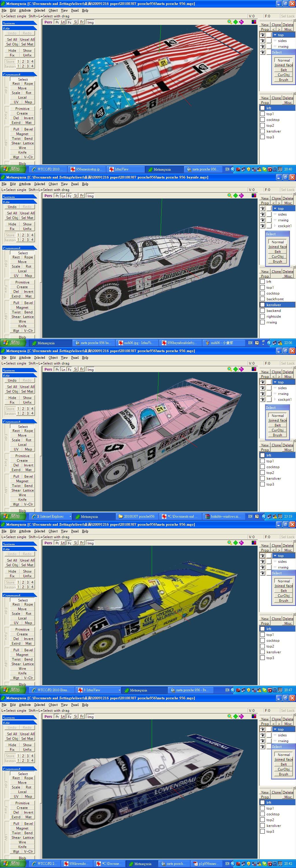Open the '2 Internet Explorer' taskbar group dropdown

pyautogui.click(x=70, y=516)
